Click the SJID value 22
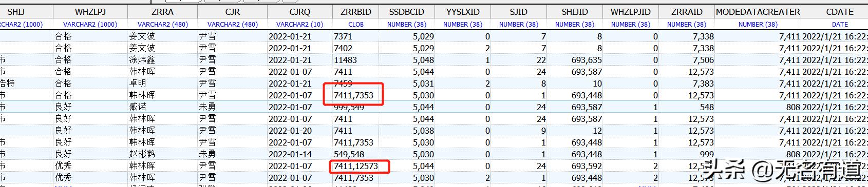Image resolution: width=868 pixels, height=187 pixels. (x=541, y=60)
